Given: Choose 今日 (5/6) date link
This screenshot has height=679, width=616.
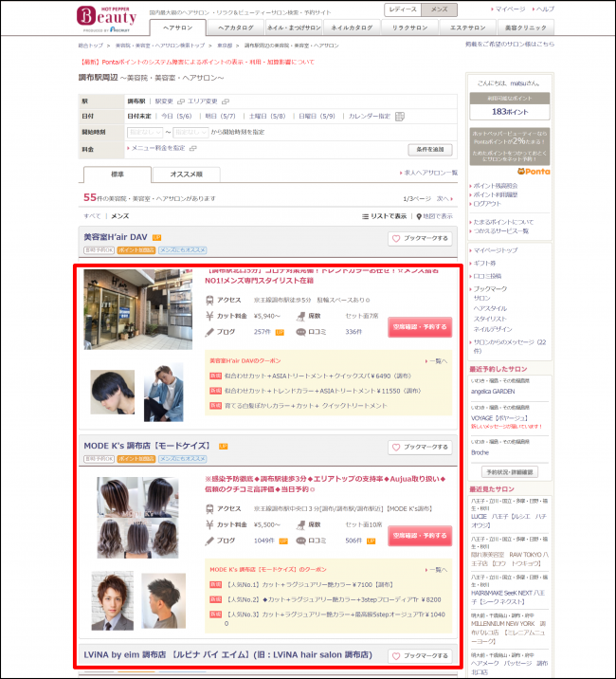Looking at the screenshot, I should pos(176,117).
